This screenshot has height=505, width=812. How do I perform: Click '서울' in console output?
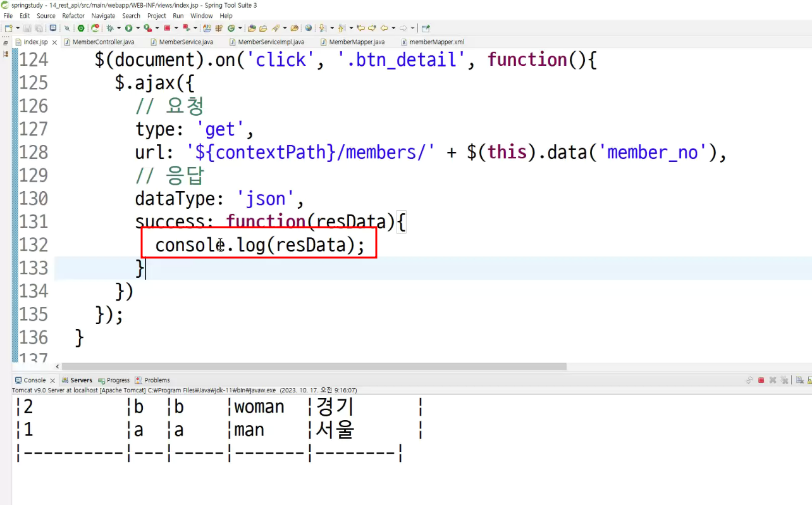coord(335,430)
